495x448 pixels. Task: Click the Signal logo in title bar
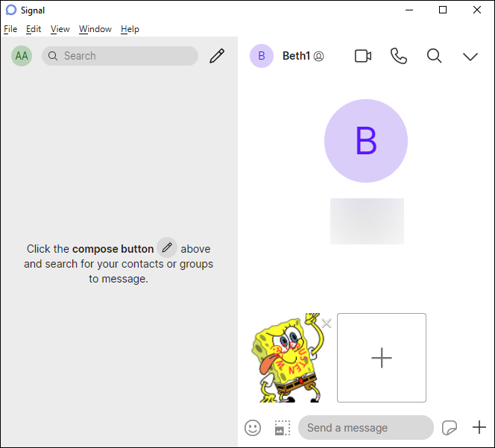pyautogui.click(x=11, y=10)
